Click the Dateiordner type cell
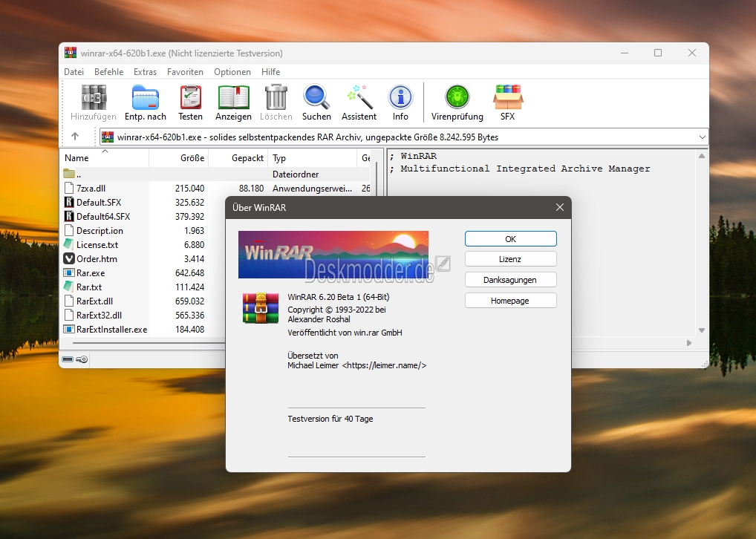Viewport: 756px width, 539px height. [x=296, y=174]
